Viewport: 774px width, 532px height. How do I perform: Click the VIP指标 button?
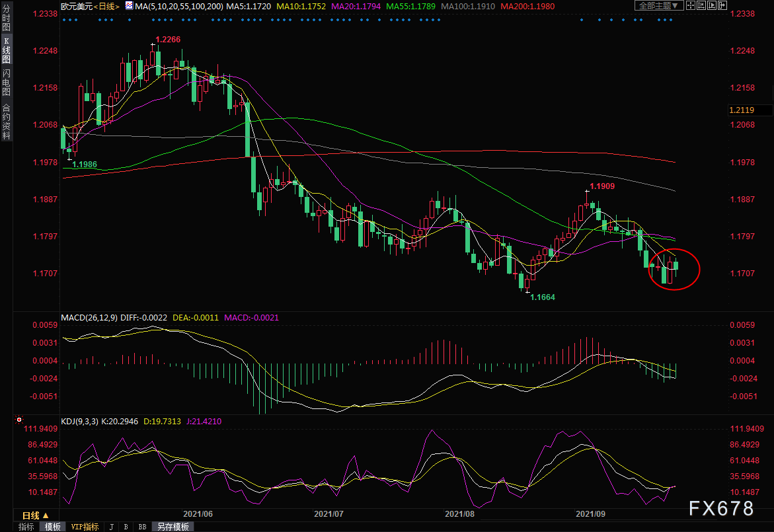pos(85,527)
